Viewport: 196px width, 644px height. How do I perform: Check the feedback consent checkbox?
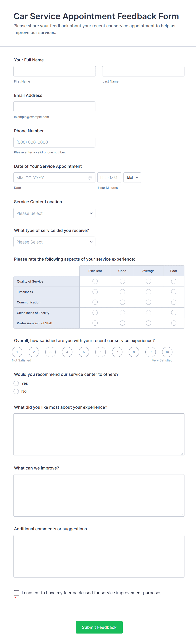coord(17,593)
